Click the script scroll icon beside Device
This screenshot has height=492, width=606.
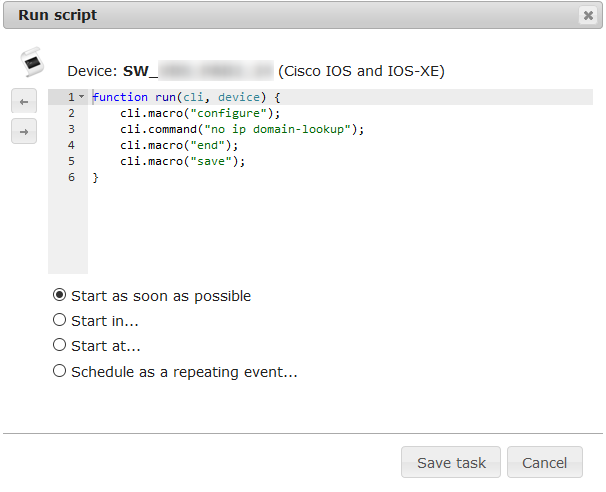pos(32,62)
